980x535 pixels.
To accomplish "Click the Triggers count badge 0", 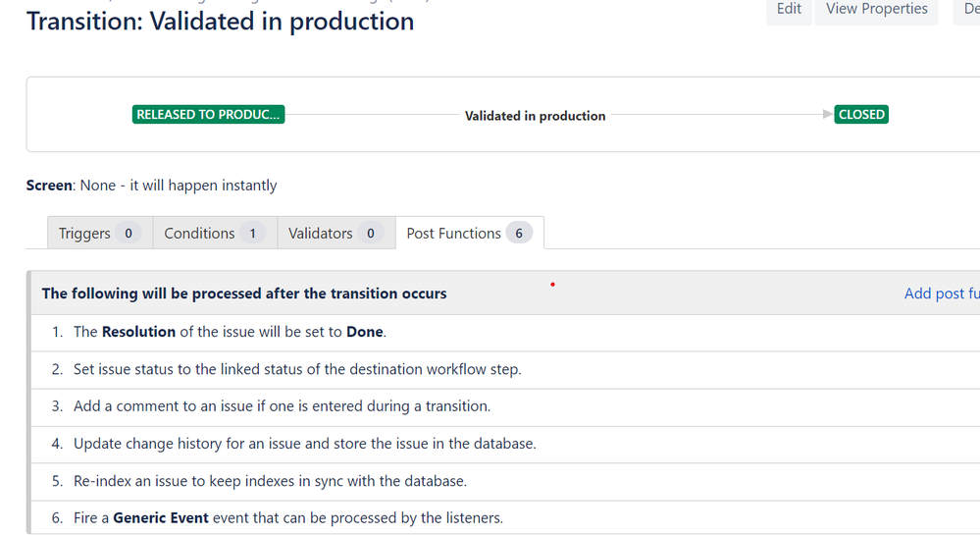I will [x=129, y=234].
